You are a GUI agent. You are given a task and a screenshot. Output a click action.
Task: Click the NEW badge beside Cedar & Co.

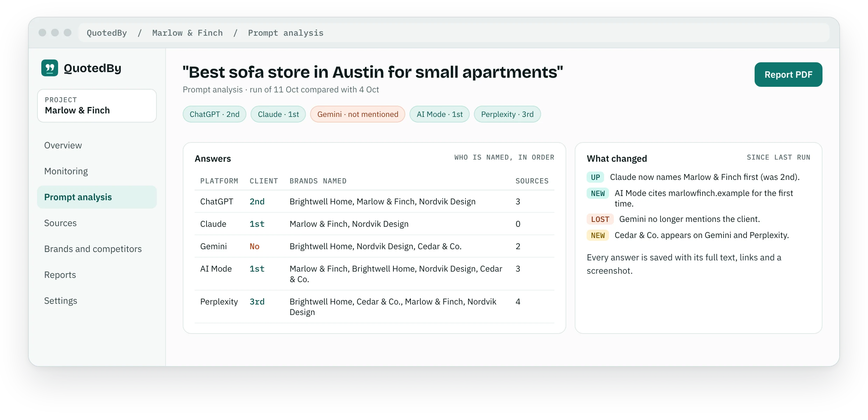coord(598,235)
